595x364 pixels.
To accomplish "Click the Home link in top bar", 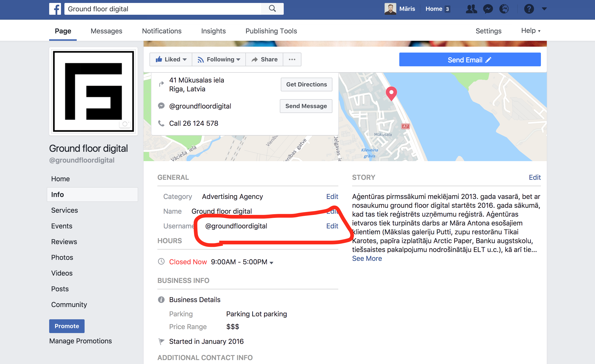I will click(434, 9).
